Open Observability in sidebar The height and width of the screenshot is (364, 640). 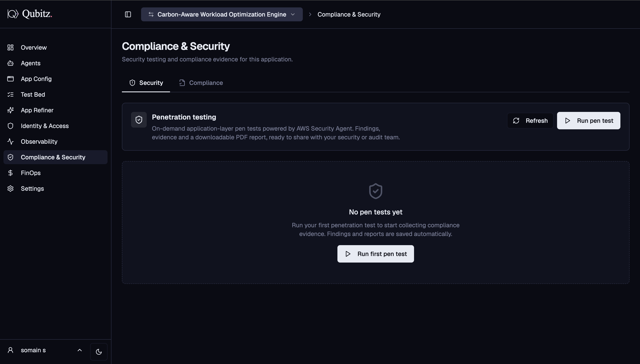click(x=56, y=142)
